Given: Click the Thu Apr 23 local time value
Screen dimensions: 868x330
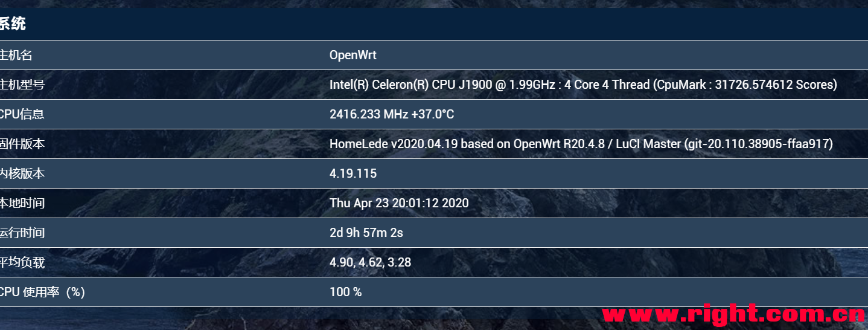Looking at the screenshot, I should click(398, 203).
